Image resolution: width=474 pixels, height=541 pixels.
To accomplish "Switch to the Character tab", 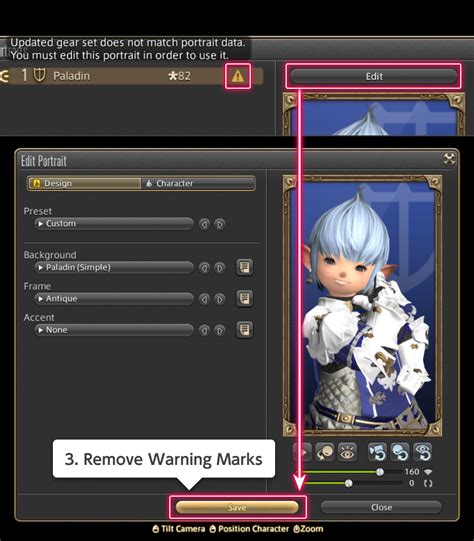I will (x=198, y=183).
